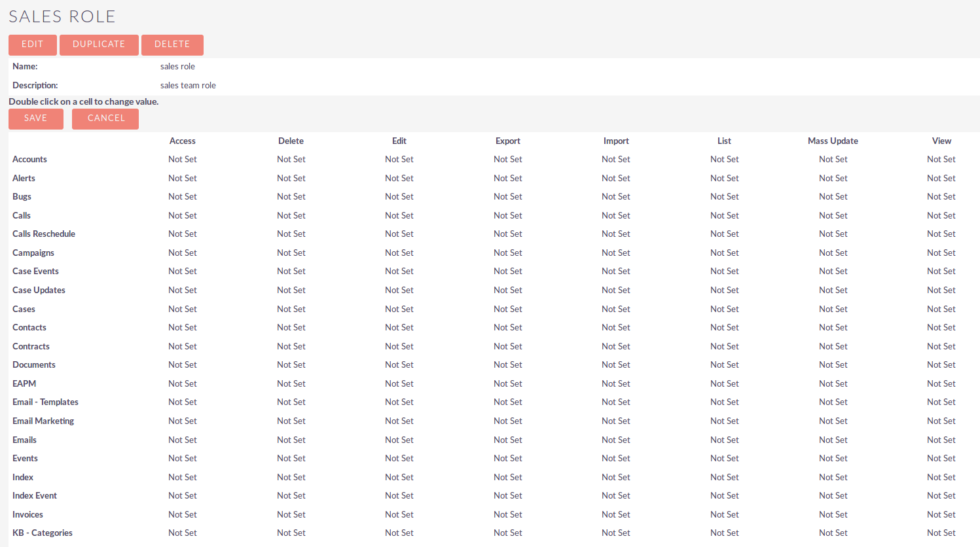Viewport: 980px width, 547px height.
Task: Click the EAPM List permission cell
Action: (724, 384)
